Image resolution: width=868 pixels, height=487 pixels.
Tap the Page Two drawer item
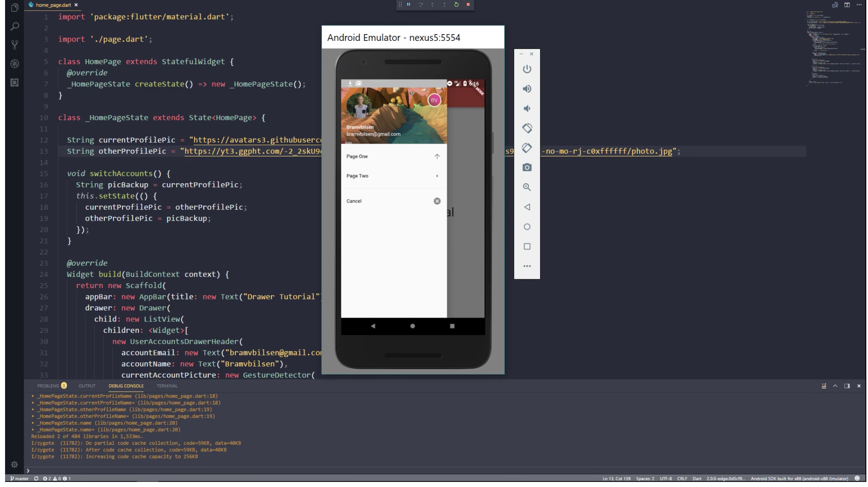(x=394, y=176)
